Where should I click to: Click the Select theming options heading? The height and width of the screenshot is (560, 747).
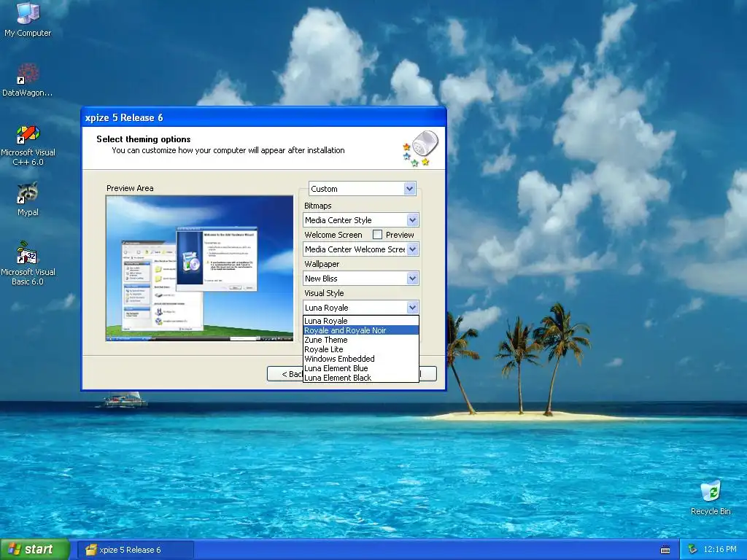click(x=144, y=139)
